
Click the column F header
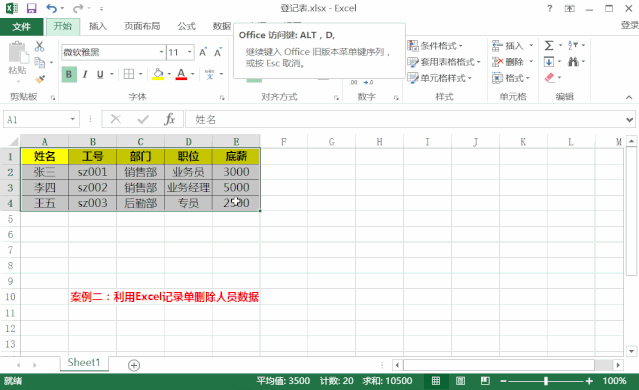(x=284, y=142)
